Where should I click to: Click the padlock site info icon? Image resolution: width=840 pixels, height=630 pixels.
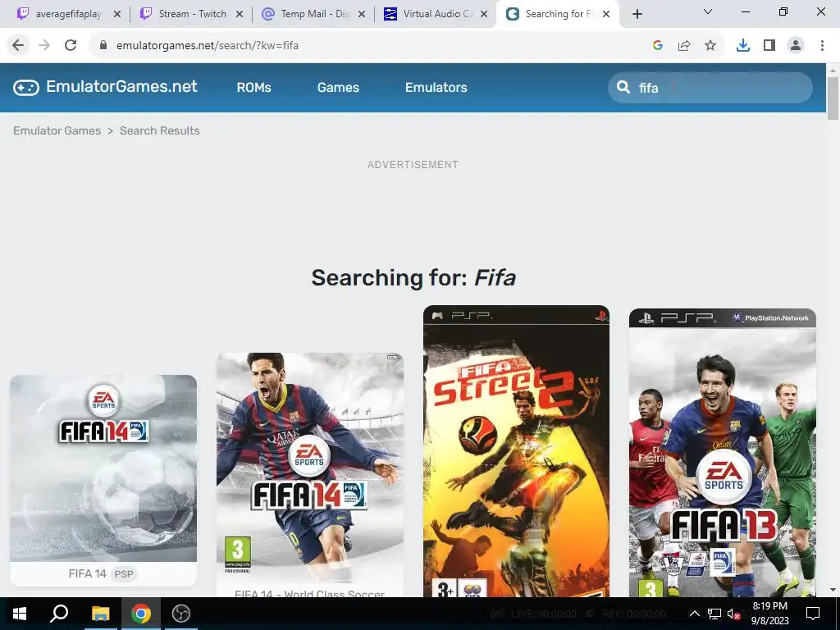click(x=103, y=46)
